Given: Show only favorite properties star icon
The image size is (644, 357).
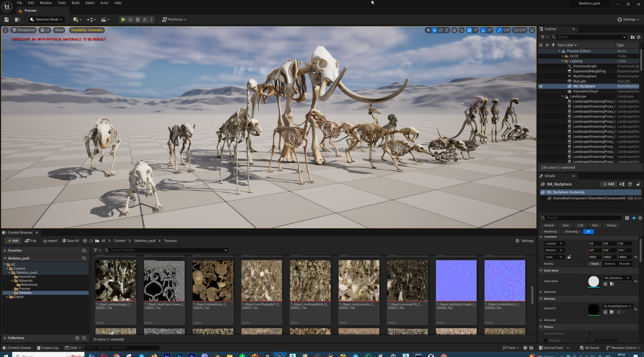Looking at the screenshot, I should [x=634, y=218].
